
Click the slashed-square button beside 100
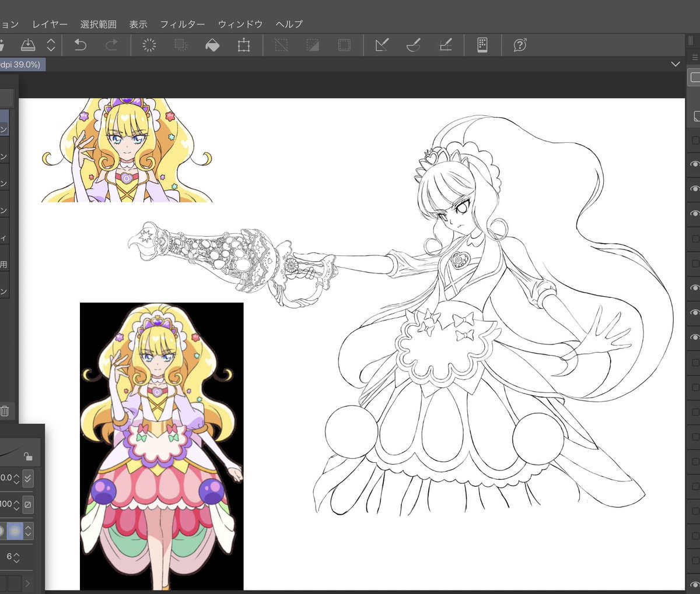tap(28, 504)
